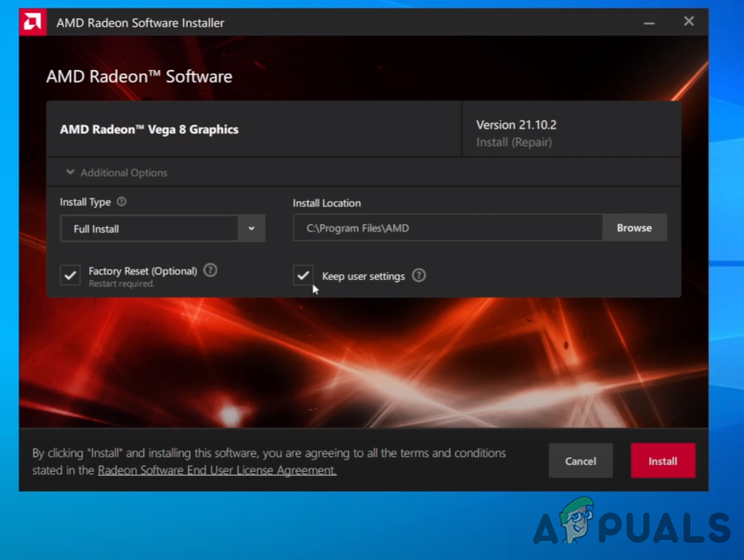Click the red Install button

coord(663,460)
